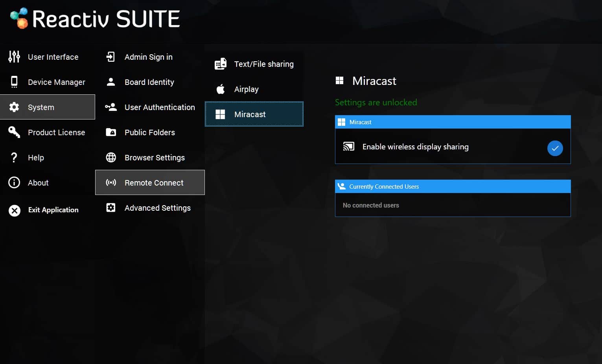Disable wireless display sharing checkmark toggle
Image resolution: width=602 pixels, height=364 pixels.
click(x=555, y=148)
